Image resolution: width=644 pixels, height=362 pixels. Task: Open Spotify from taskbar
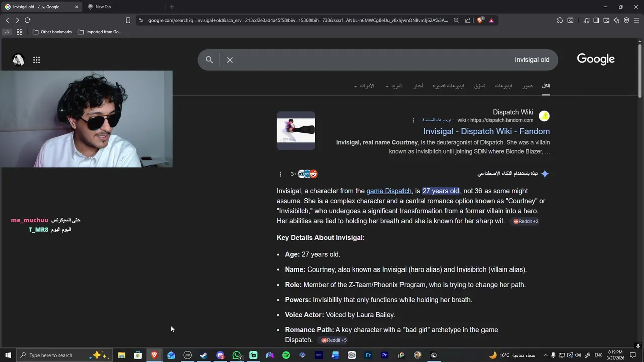[x=286, y=355]
